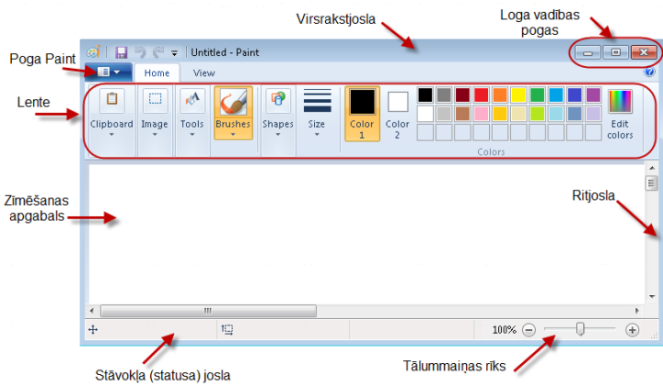Click the Minimize window button
The height and width of the screenshot is (386, 663).
tap(588, 52)
